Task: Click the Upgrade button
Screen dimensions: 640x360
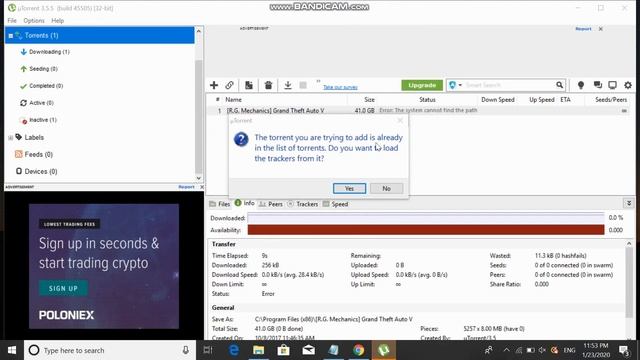Action: (x=422, y=85)
